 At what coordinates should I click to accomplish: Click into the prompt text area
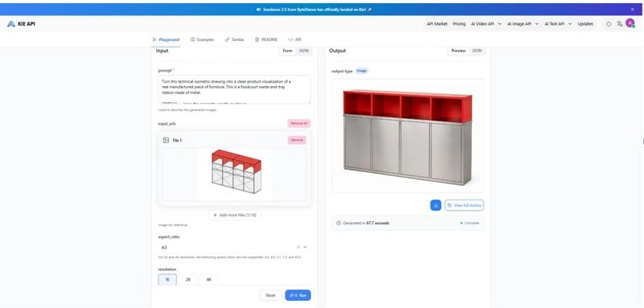point(234,89)
